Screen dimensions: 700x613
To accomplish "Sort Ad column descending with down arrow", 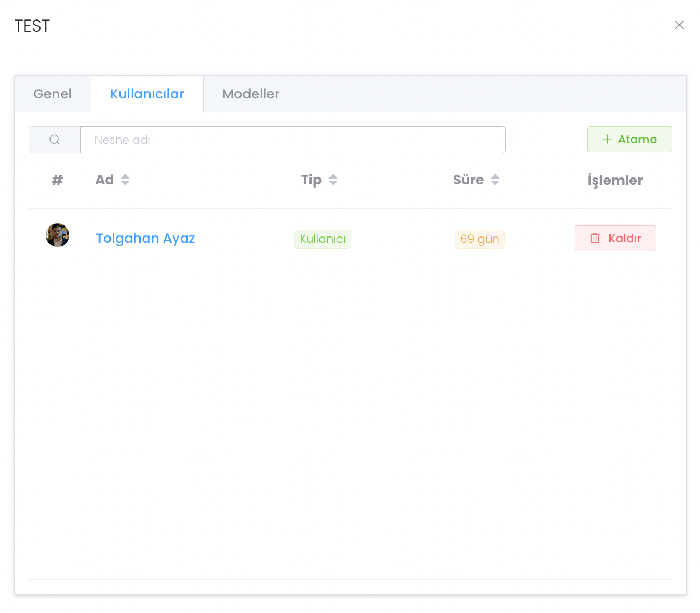I will pyautogui.click(x=125, y=183).
